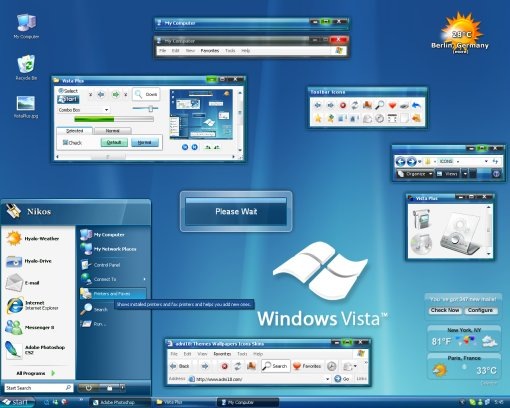Image resolution: width=510 pixels, height=408 pixels.
Task: Open the Combo Box dropdown
Action: (x=83, y=110)
